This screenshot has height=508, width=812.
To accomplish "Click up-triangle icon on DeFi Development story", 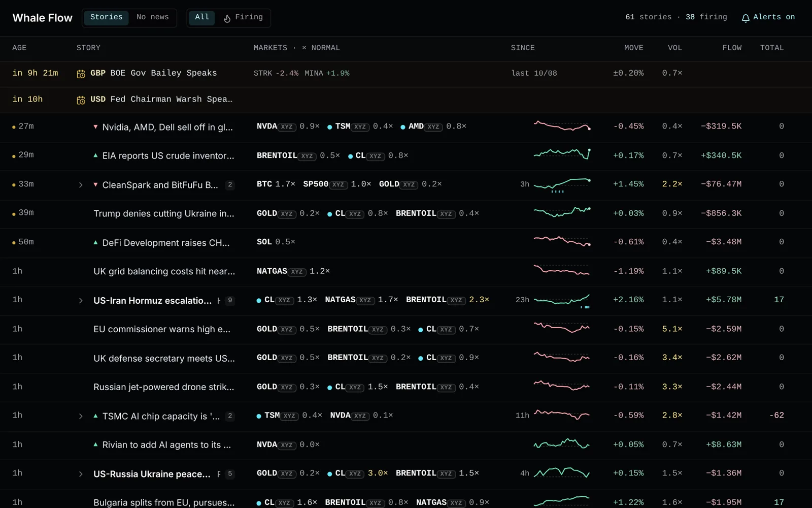I will coord(95,242).
